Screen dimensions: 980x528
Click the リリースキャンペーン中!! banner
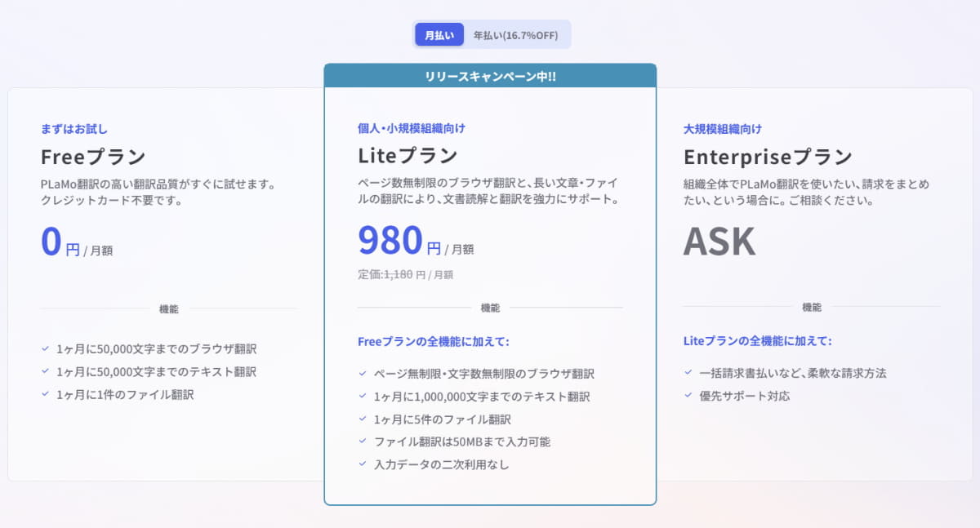(x=490, y=77)
